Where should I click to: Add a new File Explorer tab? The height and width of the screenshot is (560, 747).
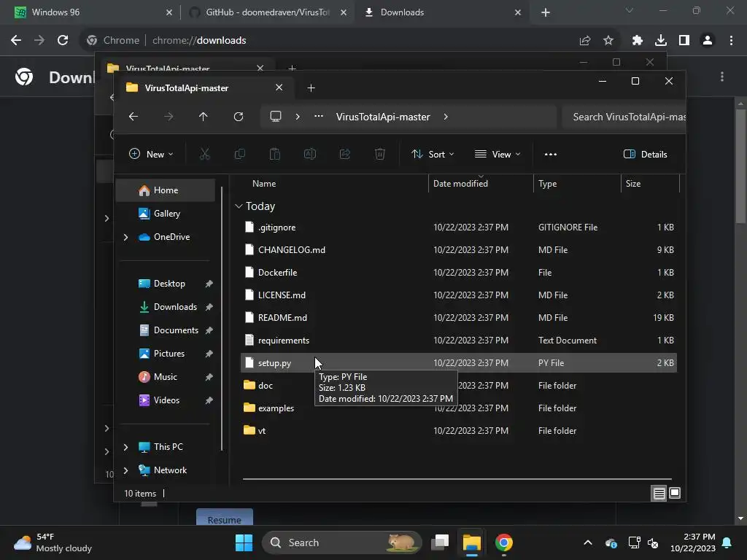(x=311, y=88)
